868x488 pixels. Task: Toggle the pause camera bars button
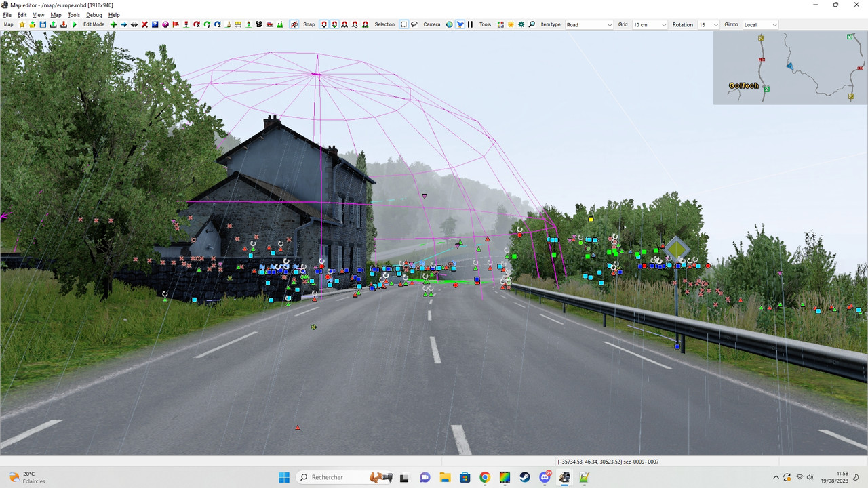click(x=470, y=24)
